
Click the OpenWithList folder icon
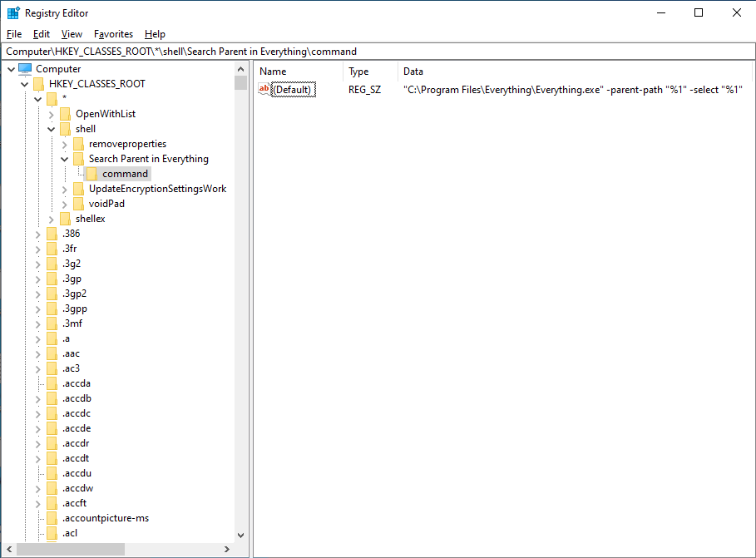[64, 113]
